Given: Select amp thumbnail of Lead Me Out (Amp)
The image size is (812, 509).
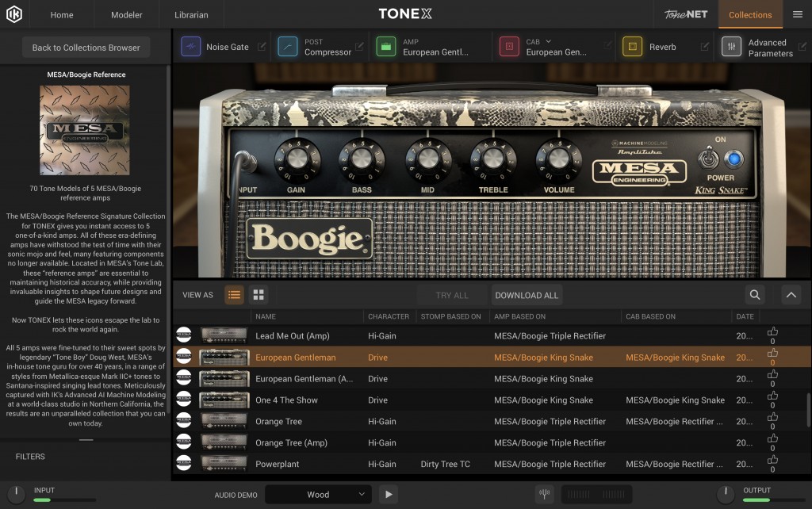Looking at the screenshot, I should click(224, 335).
